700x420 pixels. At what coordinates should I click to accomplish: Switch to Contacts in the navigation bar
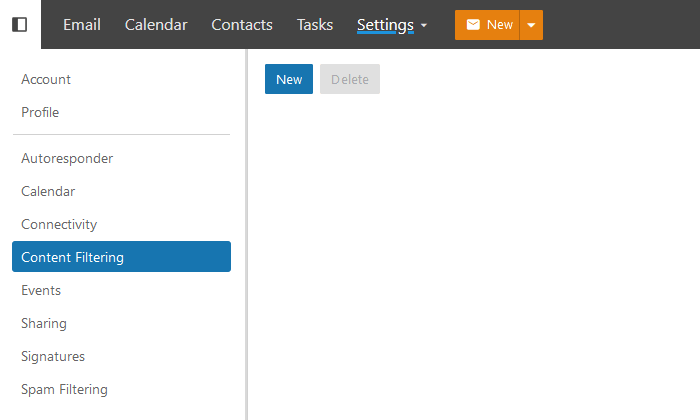(242, 25)
